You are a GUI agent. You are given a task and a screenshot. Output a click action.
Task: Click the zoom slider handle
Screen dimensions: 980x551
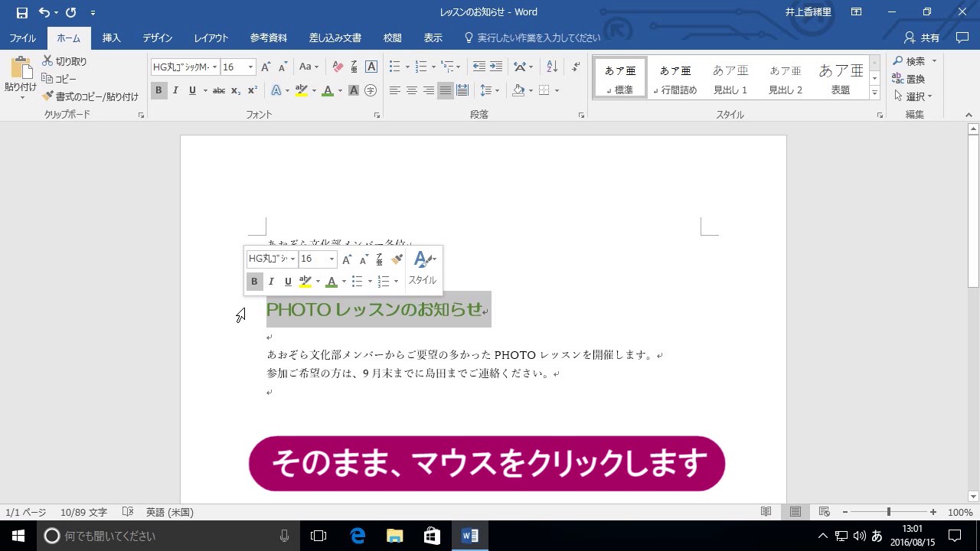click(889, 512)
